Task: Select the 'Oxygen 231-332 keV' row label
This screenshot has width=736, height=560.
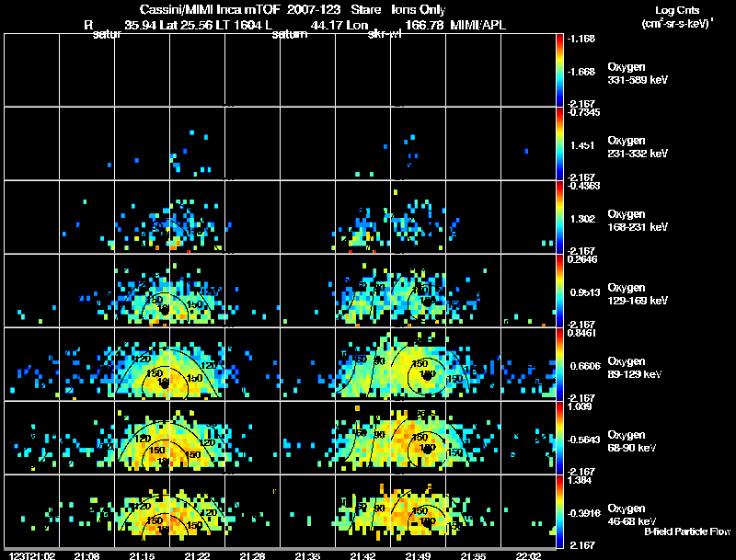Action: (638, 147)
